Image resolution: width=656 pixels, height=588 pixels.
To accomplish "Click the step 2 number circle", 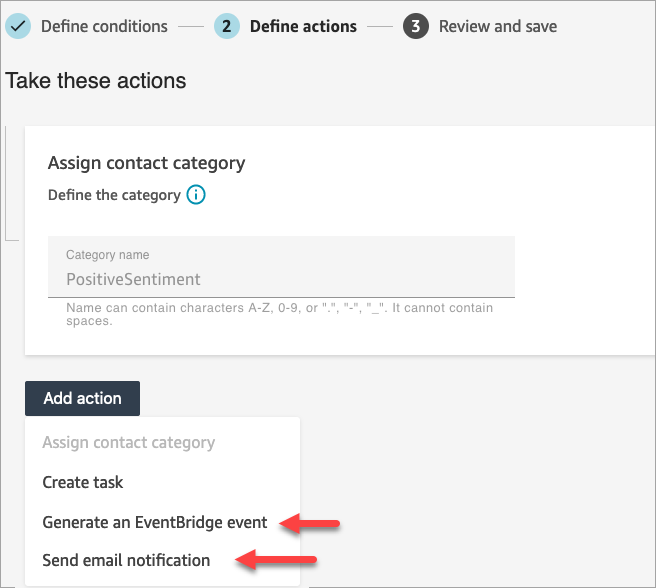I will (x=227, y=26).
